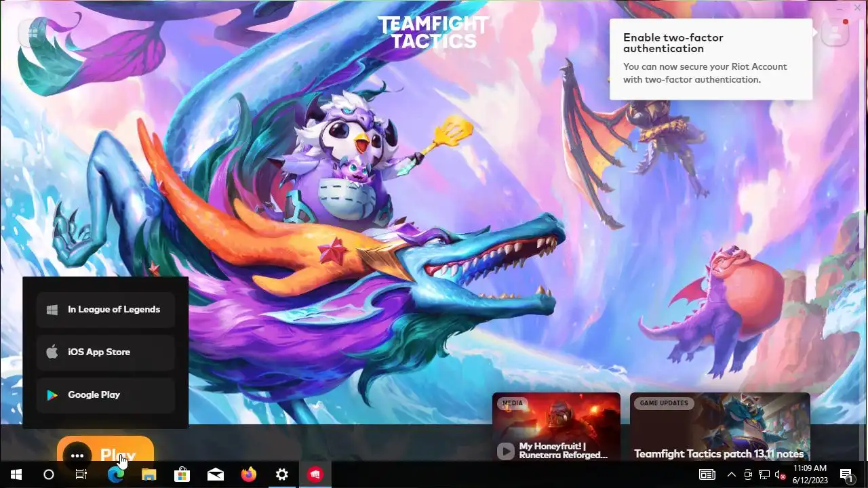Open Enable two-factor authentication notification
The image size is (868, 488).
point(711,59)
